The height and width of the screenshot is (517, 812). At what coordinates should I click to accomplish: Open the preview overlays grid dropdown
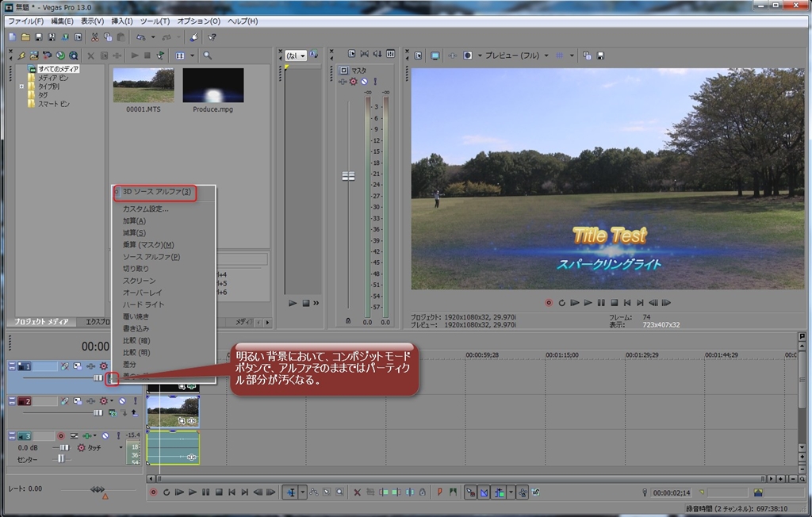(572, 56)
